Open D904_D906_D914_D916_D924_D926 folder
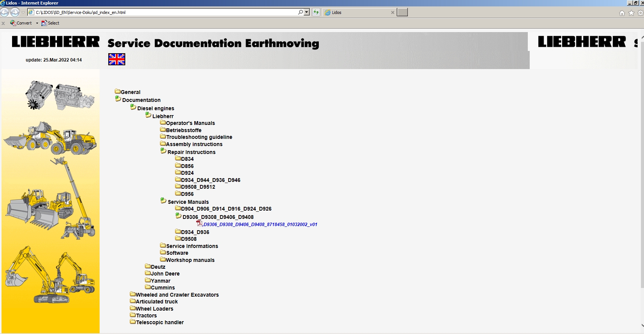The image size is (644, 334). 223,209
